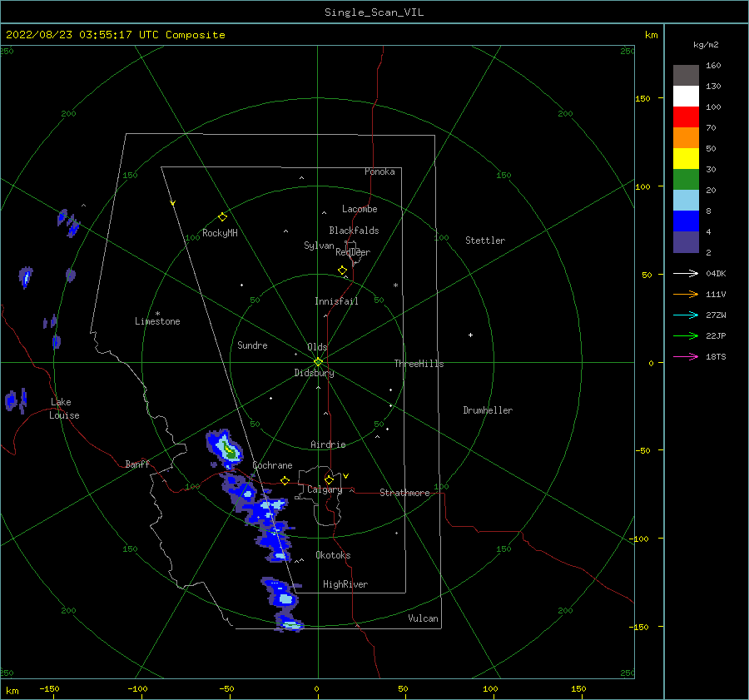Click the green 22JP arrow legend icon

coord(686,336)
